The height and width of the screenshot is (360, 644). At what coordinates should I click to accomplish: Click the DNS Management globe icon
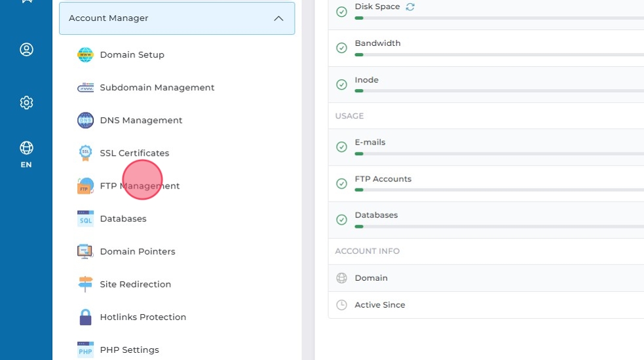click(85, 120)
